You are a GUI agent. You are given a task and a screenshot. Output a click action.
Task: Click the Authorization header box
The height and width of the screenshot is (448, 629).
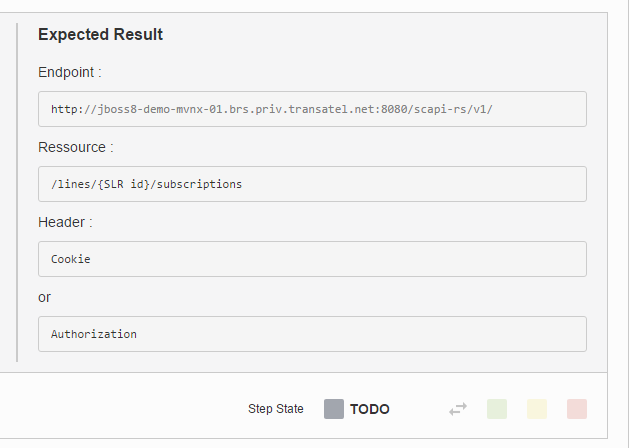tap(312, 334)
